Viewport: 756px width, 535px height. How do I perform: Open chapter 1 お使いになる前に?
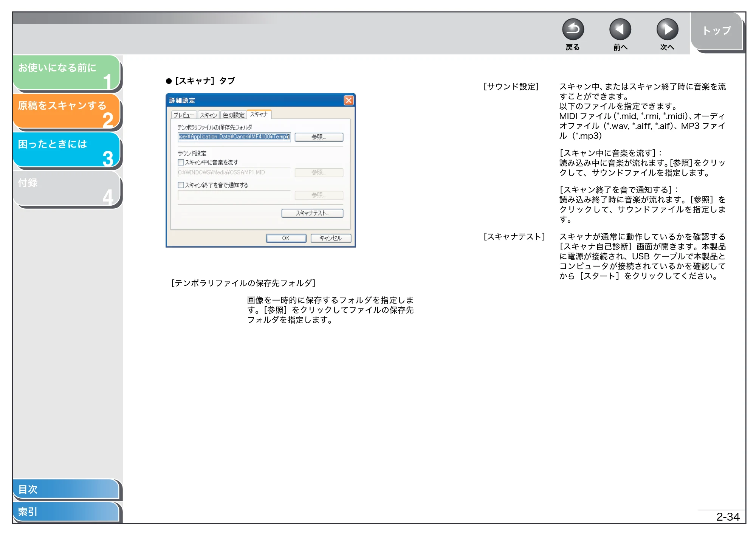[x=67, y=73]
